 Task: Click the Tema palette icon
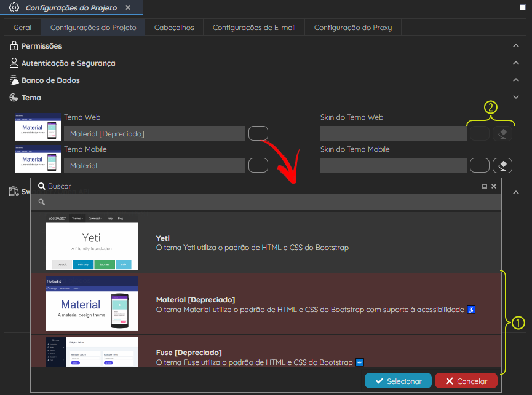tap(14, 98)
